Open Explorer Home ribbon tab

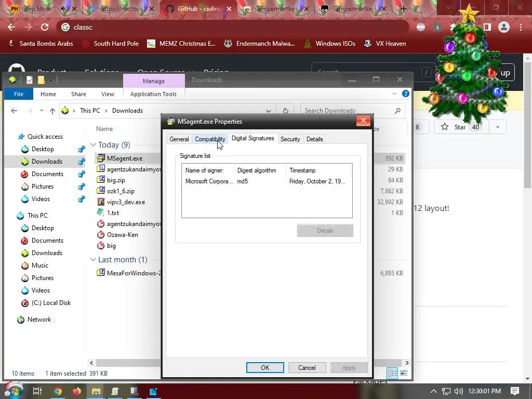click(x=48, y=94)
